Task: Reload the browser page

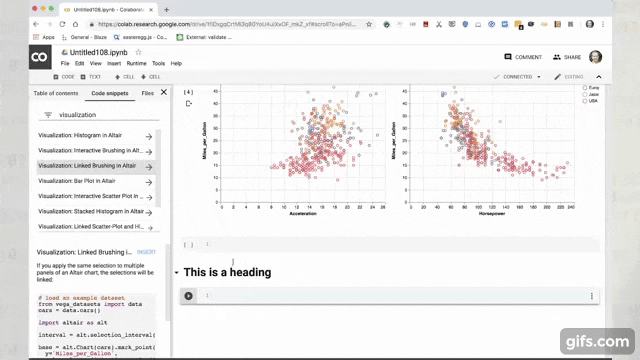Action: coord(62,24)
